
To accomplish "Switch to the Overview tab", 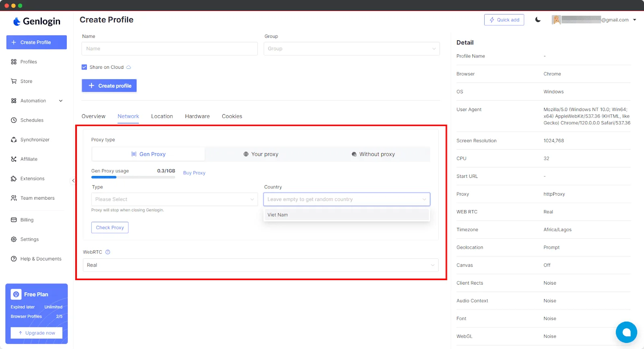I will [x=93, y=116].
